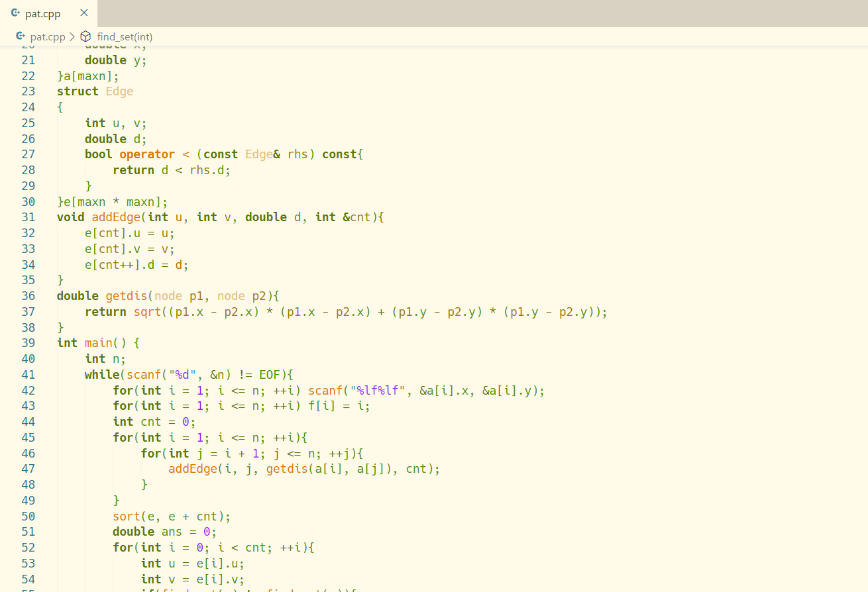Click 'getdis' function name on line 36
This screenshot has width=868, height=592.
click(127, 296)
